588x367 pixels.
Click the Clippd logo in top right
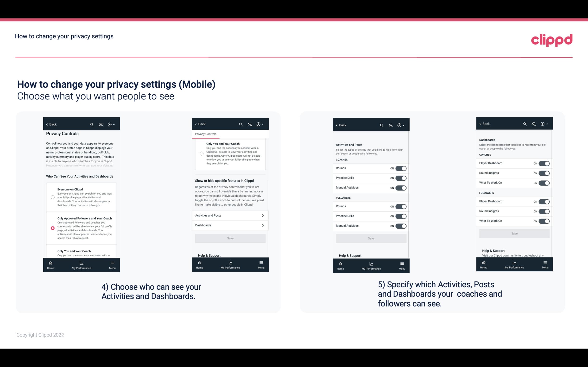click(552, 40)
